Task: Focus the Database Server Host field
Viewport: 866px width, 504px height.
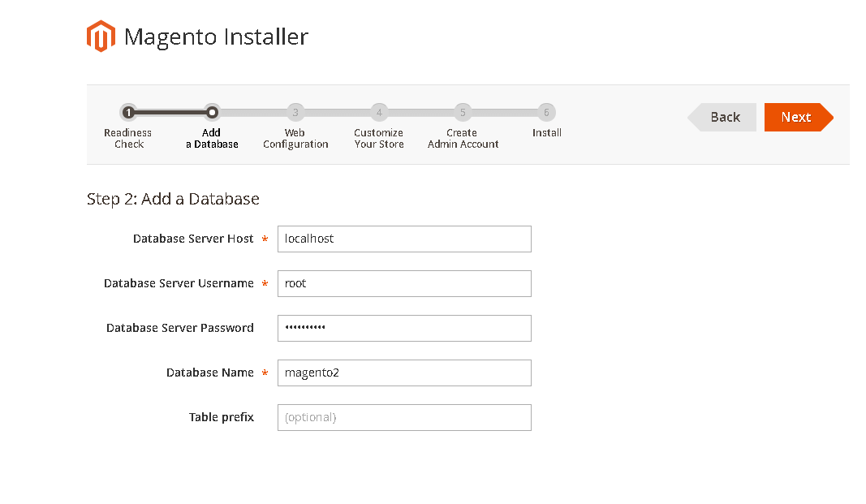Action: tap(404, 239)
